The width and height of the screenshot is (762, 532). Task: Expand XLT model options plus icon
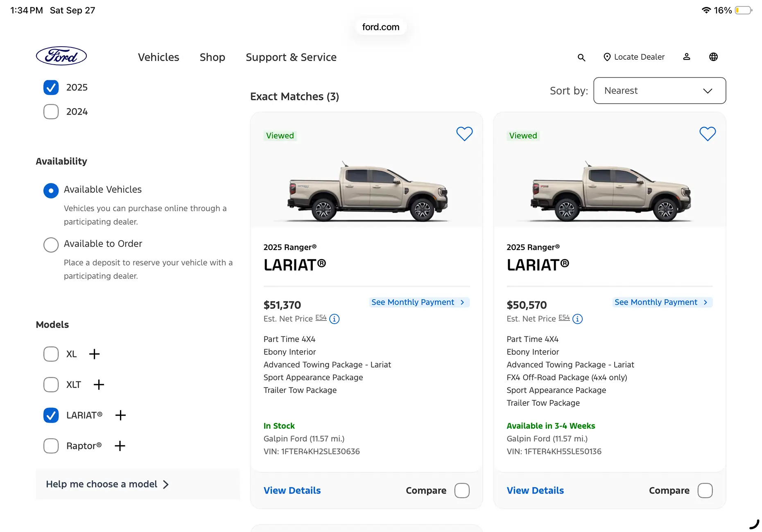pos(99,385)
